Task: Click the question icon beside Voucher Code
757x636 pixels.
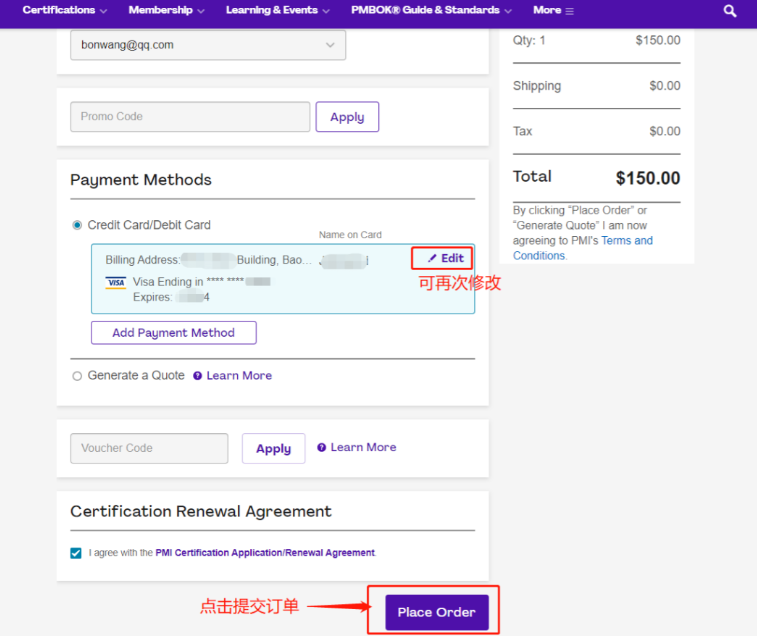Action: (321, 448)
